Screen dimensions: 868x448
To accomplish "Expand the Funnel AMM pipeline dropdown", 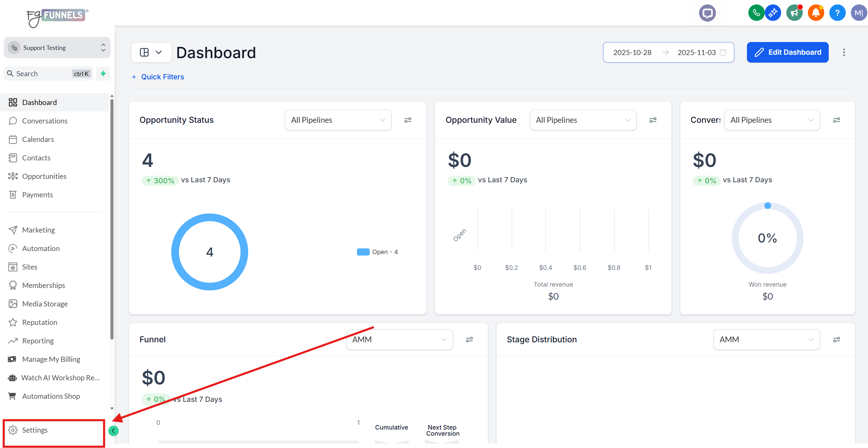I will pos(399,340).
